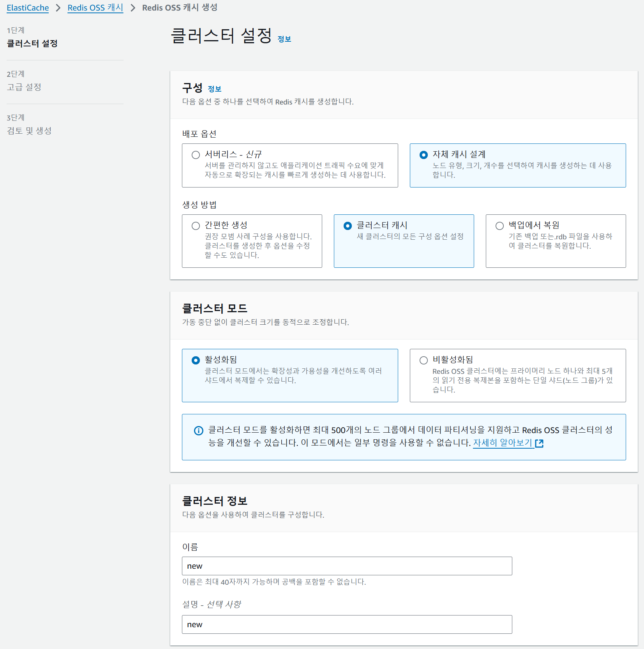The image size is (644, 649).
Task: Enable cluster mode with 활성화됨
Action: (196, 360)
